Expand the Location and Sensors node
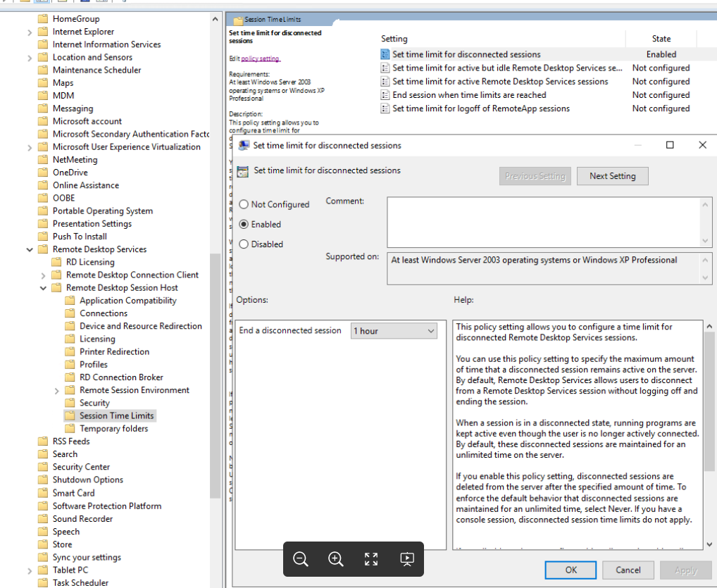The image size is (717, 588). coord(30,58)
